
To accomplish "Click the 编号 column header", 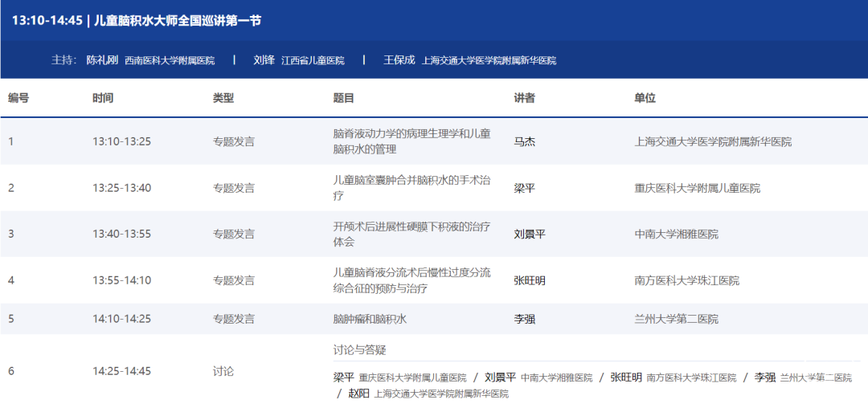I will [18, 98].
